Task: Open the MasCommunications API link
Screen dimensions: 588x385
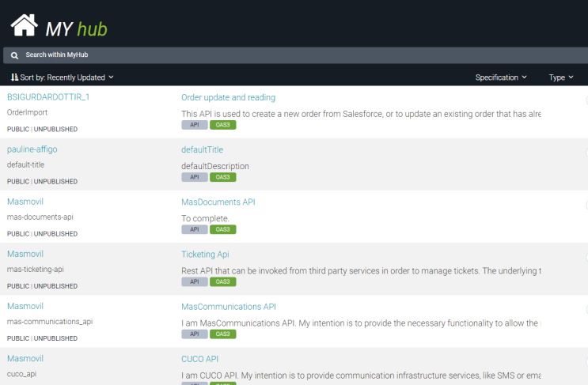Action: 229,307
